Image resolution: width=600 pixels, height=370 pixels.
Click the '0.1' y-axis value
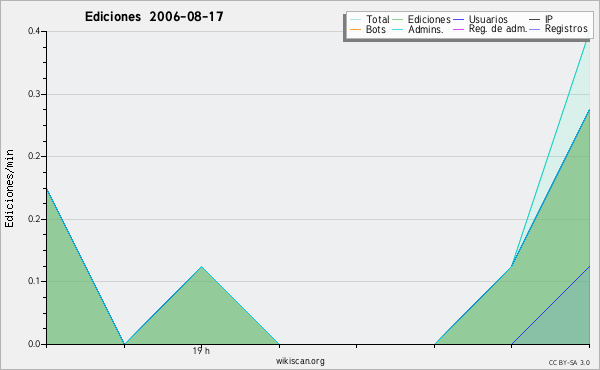[34, 281]
